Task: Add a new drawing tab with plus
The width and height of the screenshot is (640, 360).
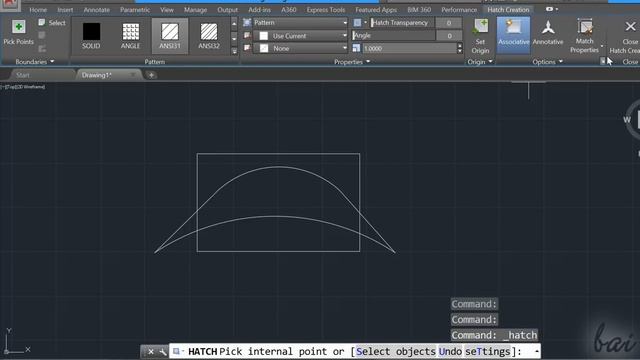Action: click(151, 75)
